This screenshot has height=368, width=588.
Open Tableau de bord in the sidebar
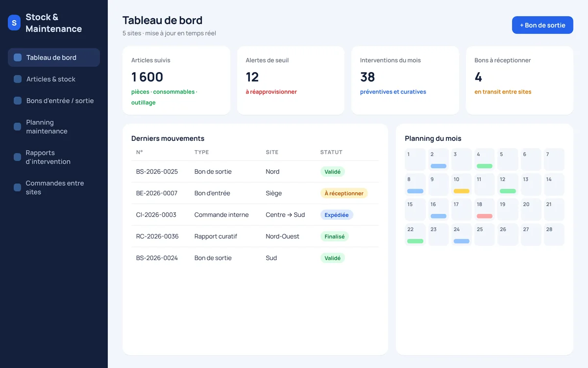point(54,57)
